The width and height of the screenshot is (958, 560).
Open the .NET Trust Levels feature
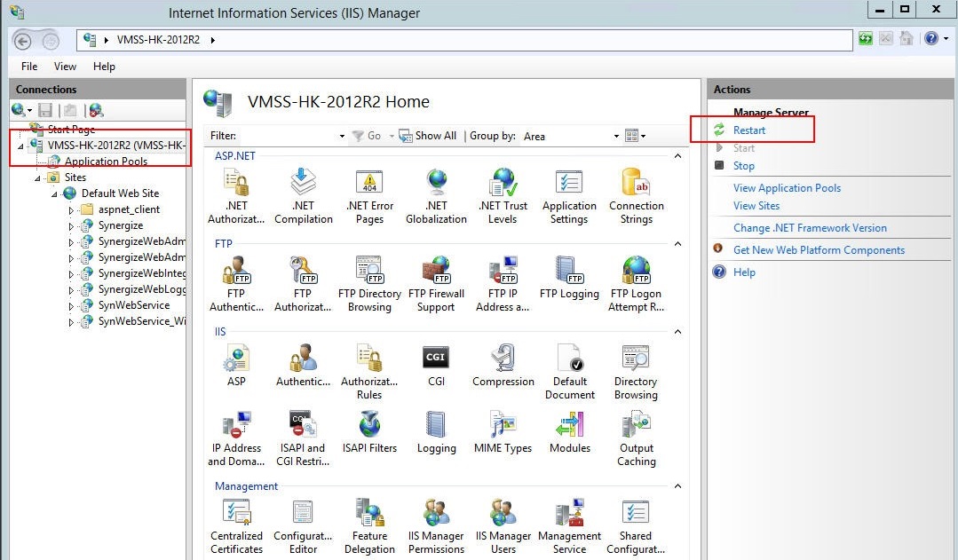503,195
